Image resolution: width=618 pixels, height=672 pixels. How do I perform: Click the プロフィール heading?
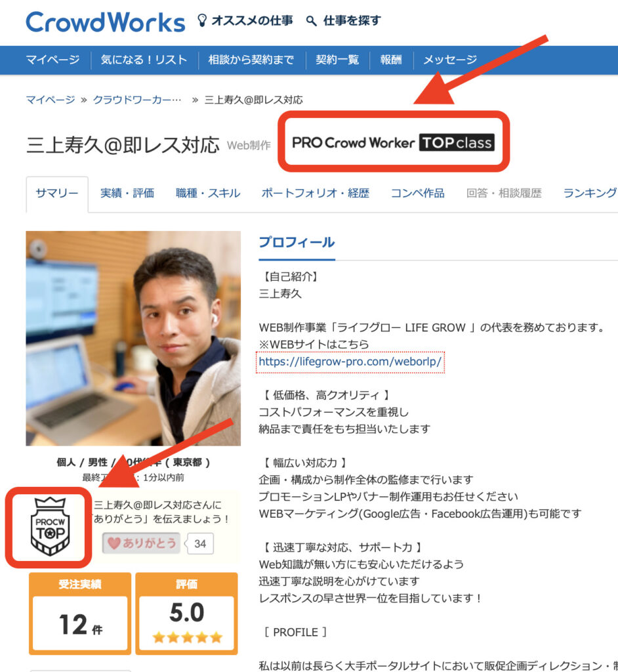297,243
